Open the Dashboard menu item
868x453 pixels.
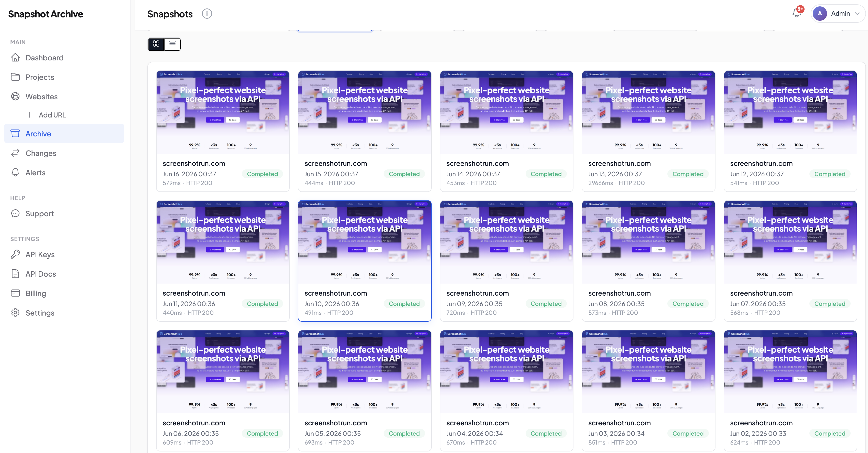pos(64,58)
